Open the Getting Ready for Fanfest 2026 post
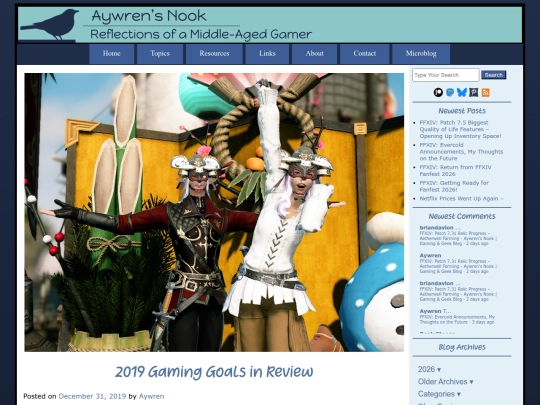The height and width of the screenshot is (405, 540). tap(454, 186)
